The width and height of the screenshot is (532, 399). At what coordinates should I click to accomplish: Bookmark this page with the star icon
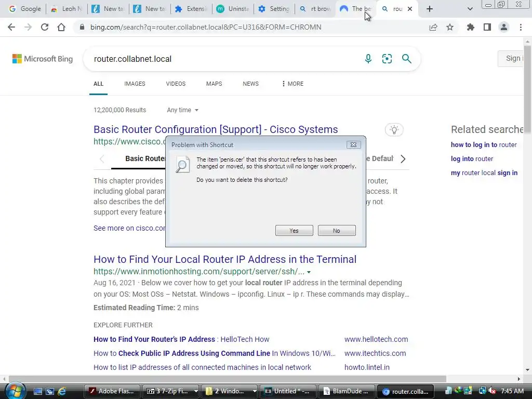pos(450,27)
